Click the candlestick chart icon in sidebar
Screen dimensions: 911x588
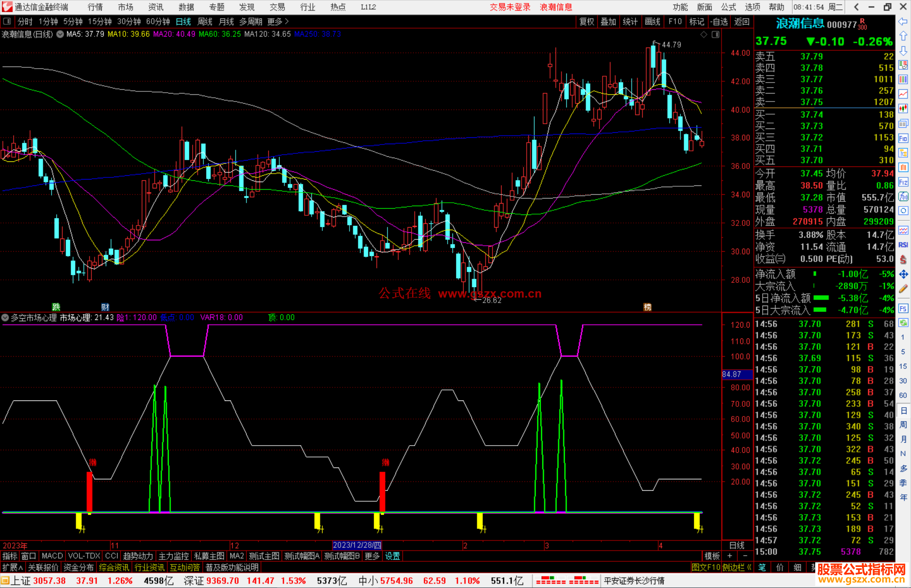pos(903,108)
